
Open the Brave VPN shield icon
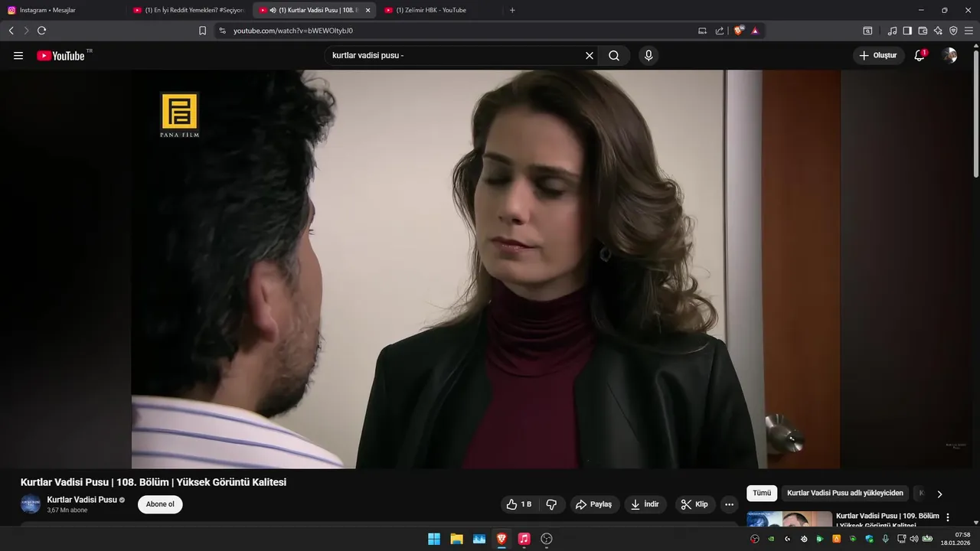point(953,31)
